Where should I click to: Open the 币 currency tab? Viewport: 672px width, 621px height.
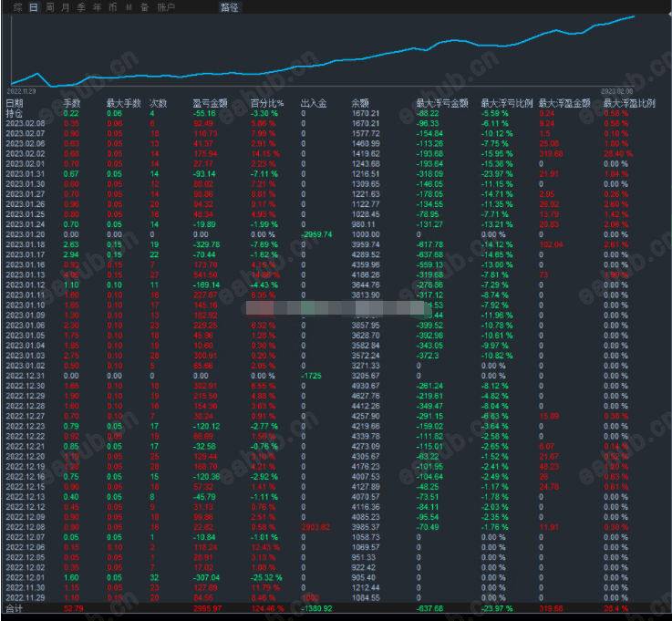(x=112, y=7)
